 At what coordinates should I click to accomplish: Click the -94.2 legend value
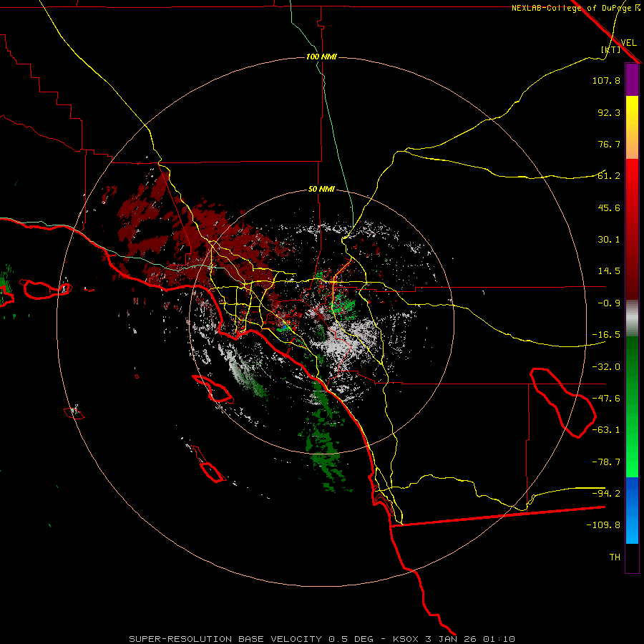coord(606,493)
